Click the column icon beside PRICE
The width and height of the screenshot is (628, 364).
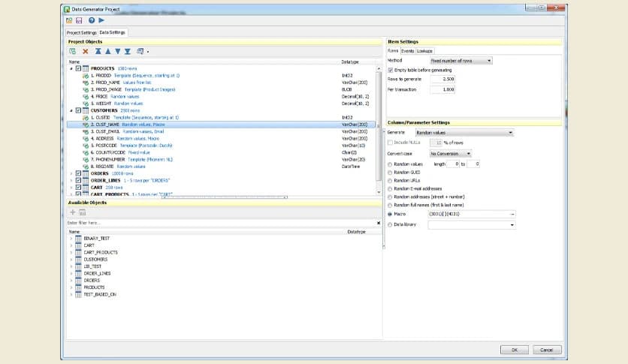[86, 96]
